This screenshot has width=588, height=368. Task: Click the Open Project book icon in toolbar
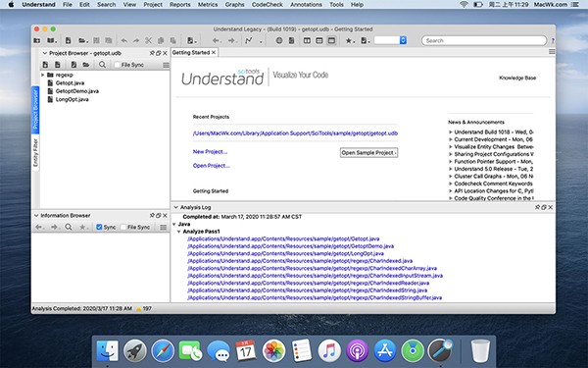(51, 40)
